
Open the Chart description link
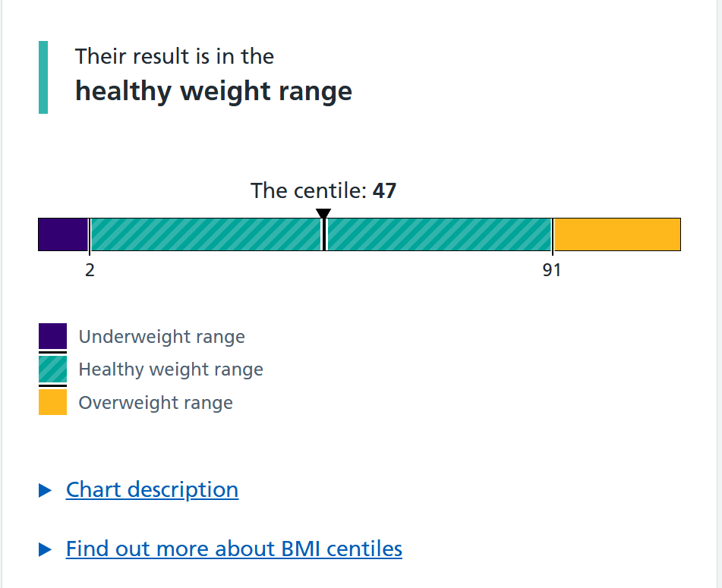click(152, 490)
